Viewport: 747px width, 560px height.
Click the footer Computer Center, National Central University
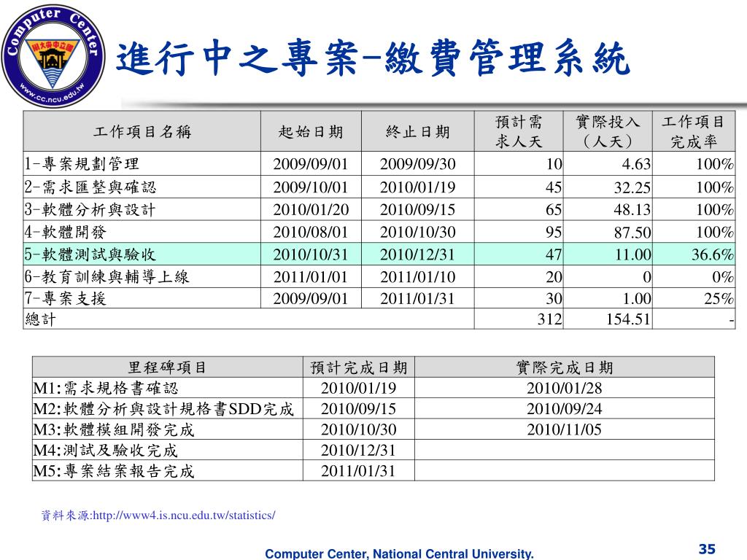click(399, 554)
